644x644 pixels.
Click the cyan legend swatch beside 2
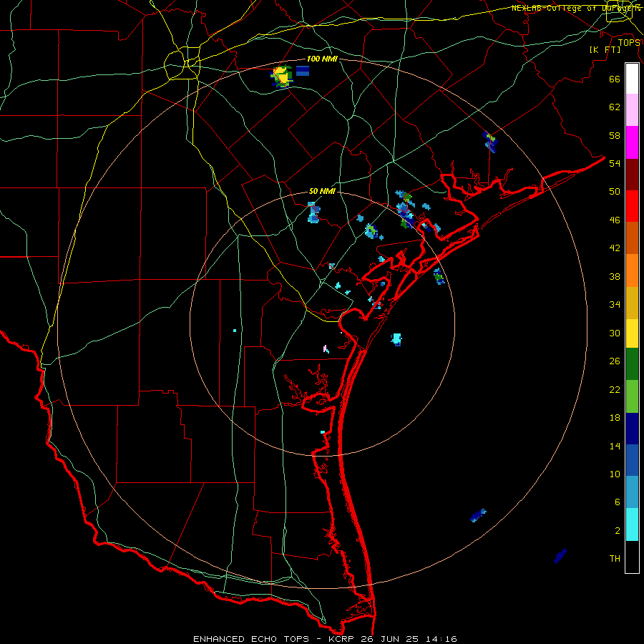click(632, 525)
